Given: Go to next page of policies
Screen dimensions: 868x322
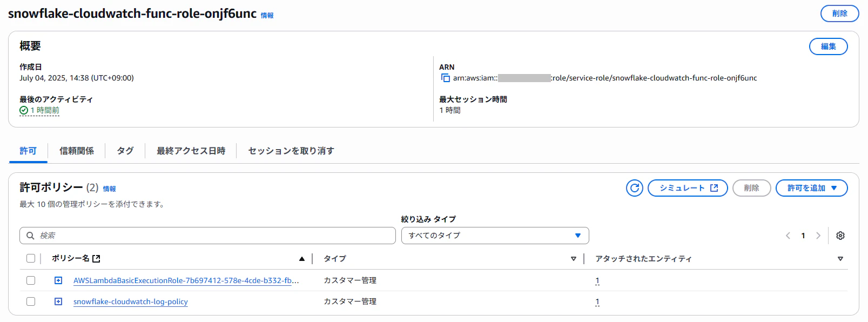Looking at the screenshot, I should coord(818,236).
